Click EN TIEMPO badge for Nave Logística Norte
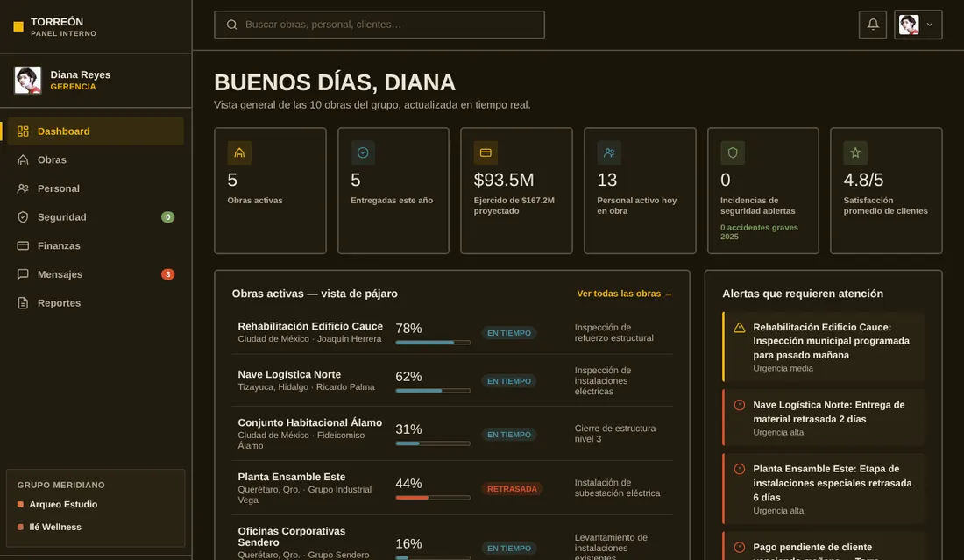Image resolution: width=964 pixels, height=560 pixels. click(509, 381)
